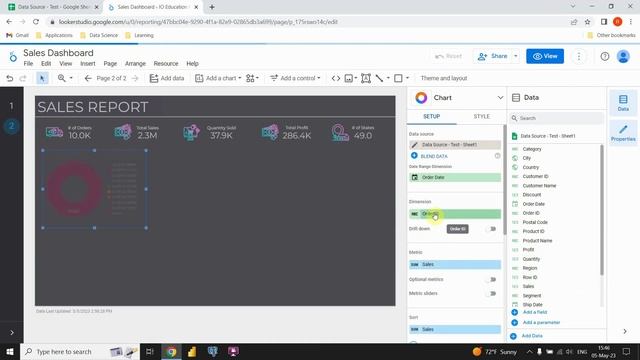Open the Add a control dropdown
Image resolution: width=640 pixels, height=360 pixels.
(x=295, y=78)
